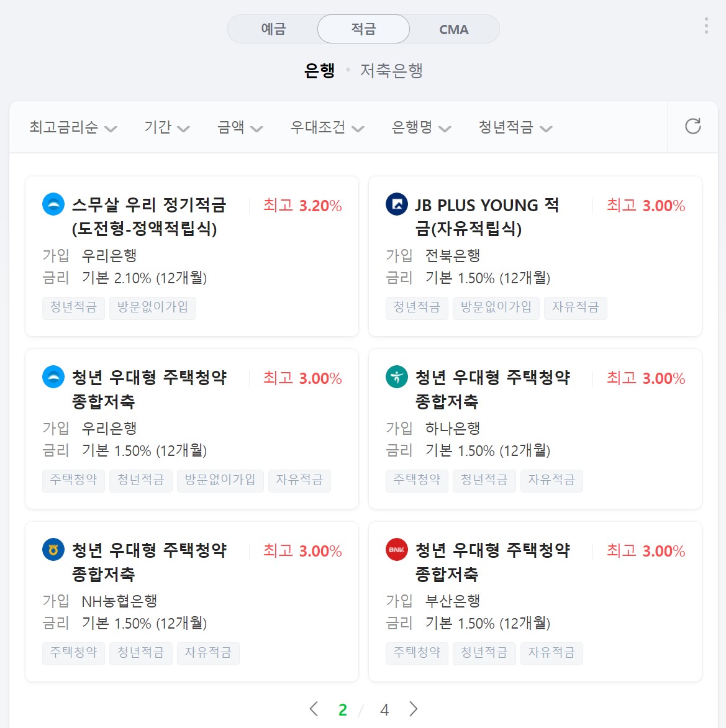726x728 pixels.
Task: Select the 은행 category
Action: point(319,71)
